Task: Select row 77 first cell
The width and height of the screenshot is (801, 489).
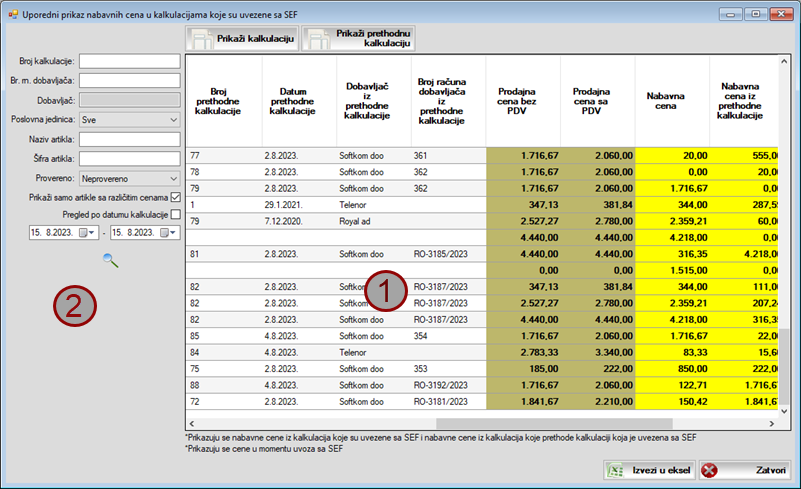Action: click(x=224, y=156)
